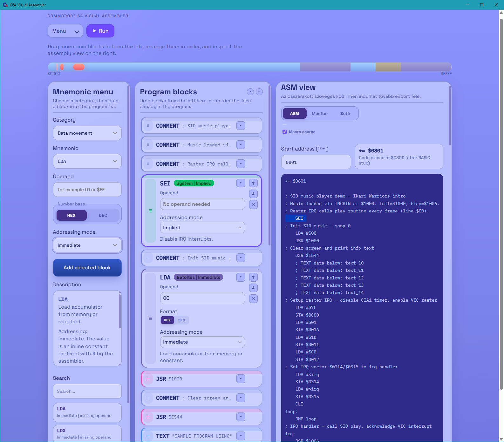Enable the Macro source checkbox
Image resolution: width=504 pixels, height=442 pixels.
tap(284, 132)
